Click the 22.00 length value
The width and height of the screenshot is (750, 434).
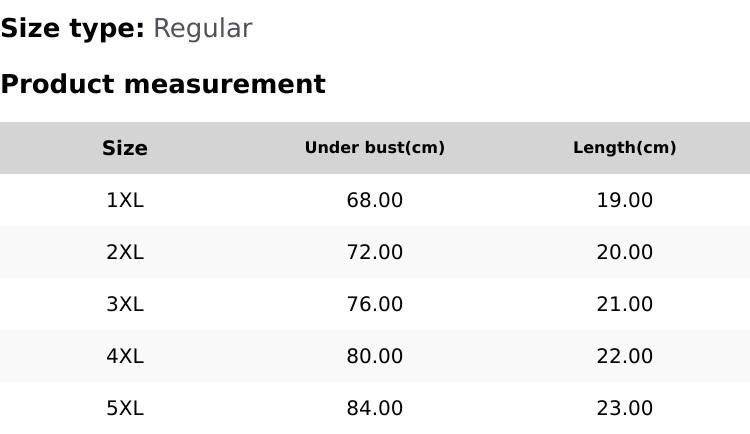[x=625, y=356]
